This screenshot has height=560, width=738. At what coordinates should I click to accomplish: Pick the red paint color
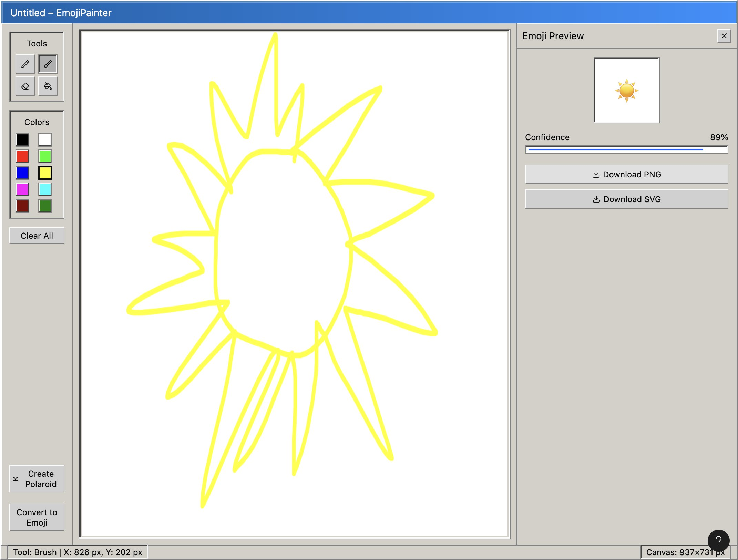tap(22, 157)
